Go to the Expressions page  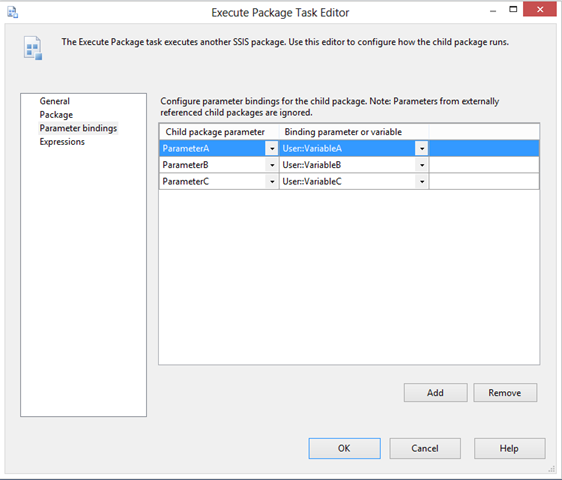coord(62,142)
